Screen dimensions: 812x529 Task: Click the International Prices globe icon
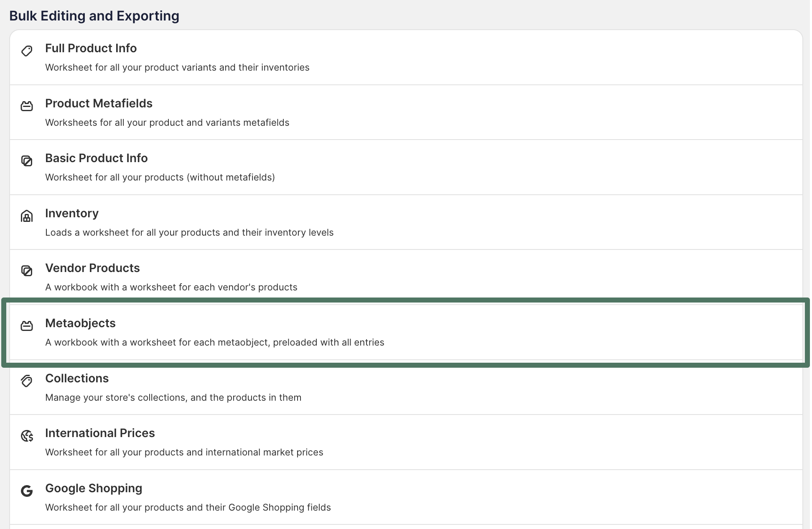coord(27,436)
